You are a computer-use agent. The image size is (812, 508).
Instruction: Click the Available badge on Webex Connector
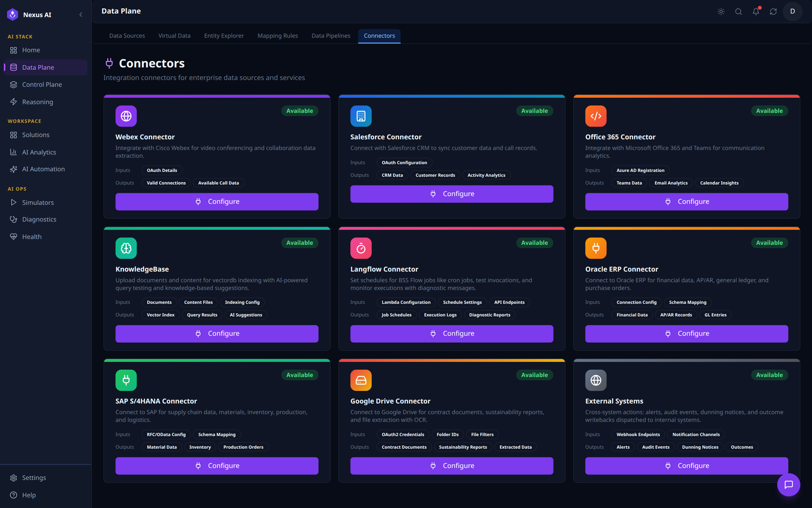[300, 111]
